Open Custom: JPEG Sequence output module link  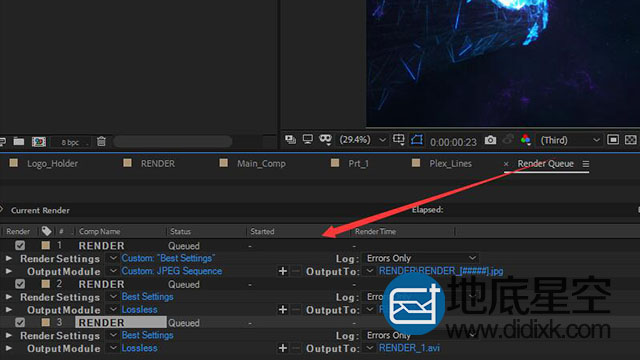point(172,271)
